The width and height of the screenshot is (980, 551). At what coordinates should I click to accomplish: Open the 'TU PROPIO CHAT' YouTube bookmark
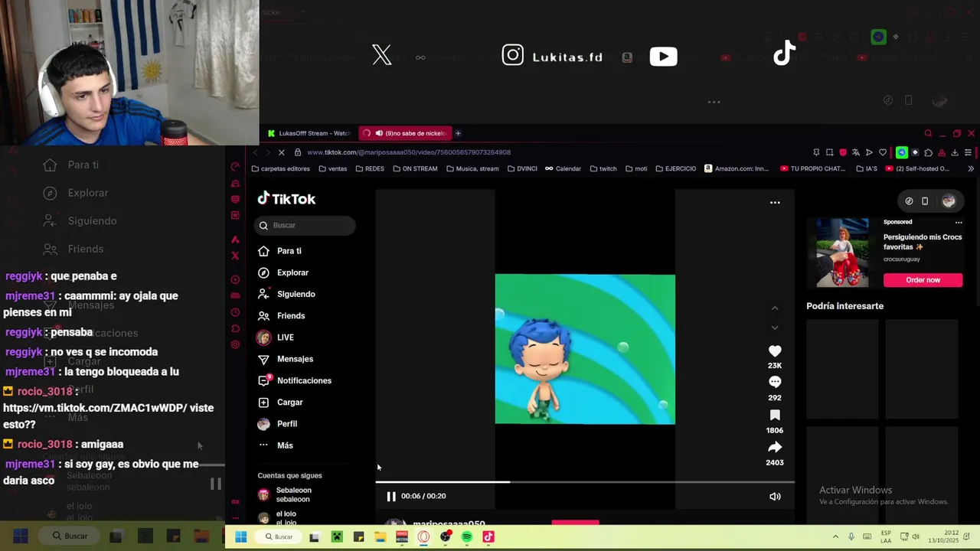(813, 168)
